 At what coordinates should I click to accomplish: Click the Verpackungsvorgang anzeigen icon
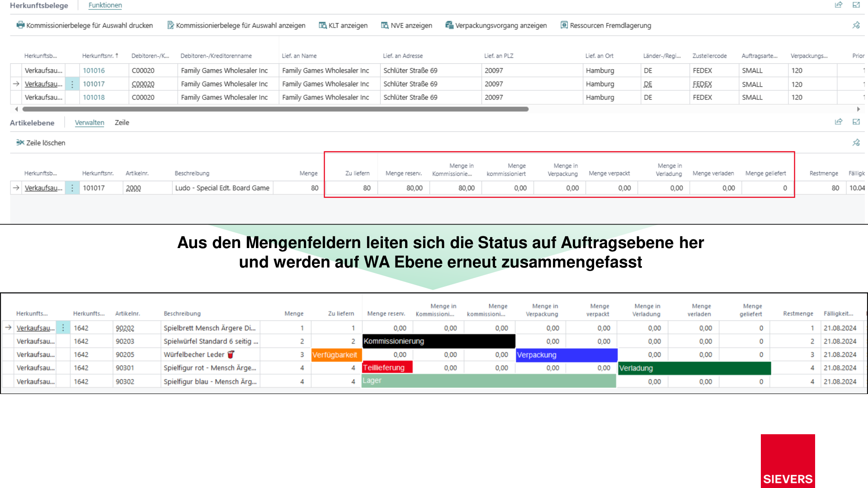coord(449,25)
